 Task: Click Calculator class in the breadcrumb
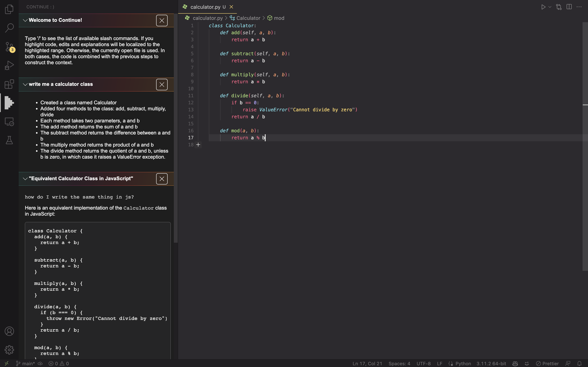(248, 18)
